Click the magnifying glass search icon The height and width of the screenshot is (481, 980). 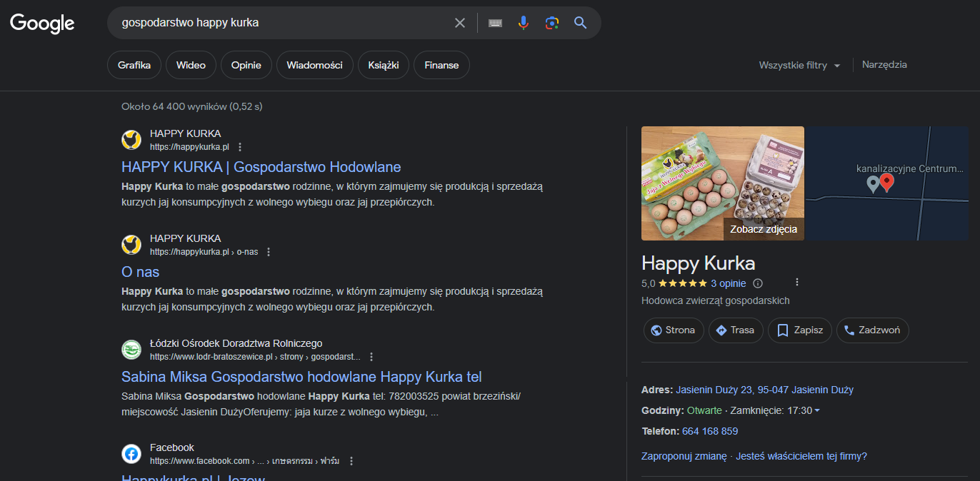580,23
